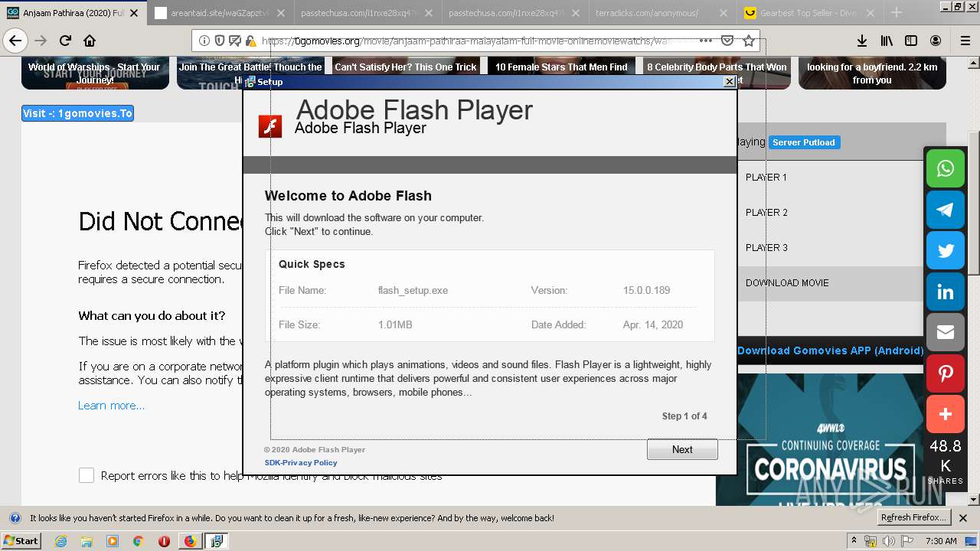Open a new browser tab with plus icon
This screenshot has height=551, width=980.
897,12
